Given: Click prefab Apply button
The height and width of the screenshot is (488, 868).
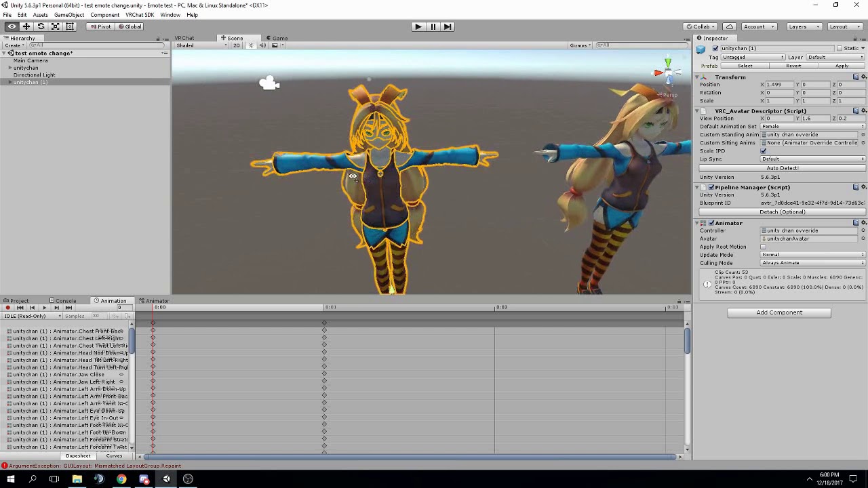Looking at the screenshot, I should [x=842, y=66].
